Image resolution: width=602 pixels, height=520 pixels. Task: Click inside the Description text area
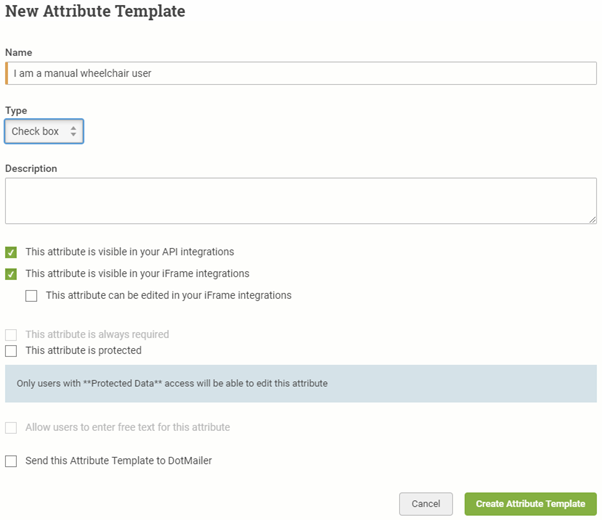coord(301,200)
